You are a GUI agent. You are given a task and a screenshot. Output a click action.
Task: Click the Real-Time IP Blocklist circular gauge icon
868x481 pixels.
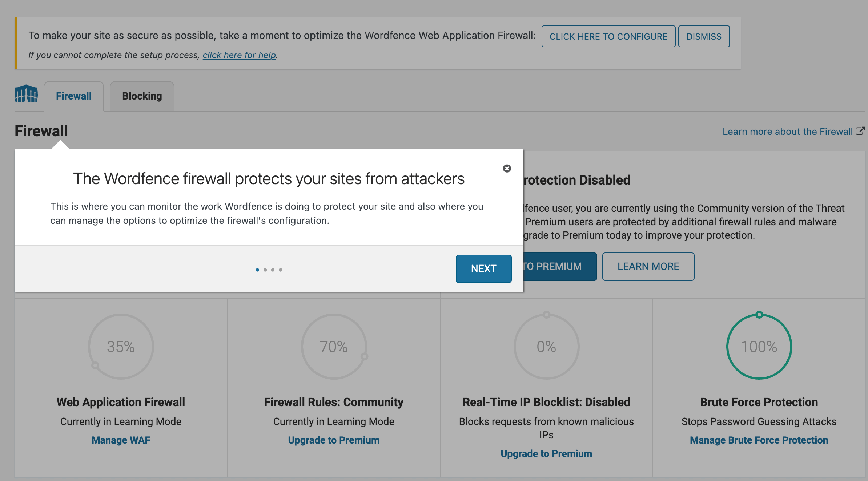pyautogui.click(x=546, y=345)
